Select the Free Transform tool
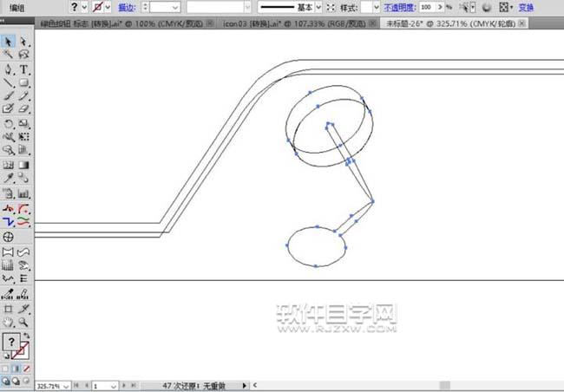Screen dimensions: 564x392 tap(23, 137)
